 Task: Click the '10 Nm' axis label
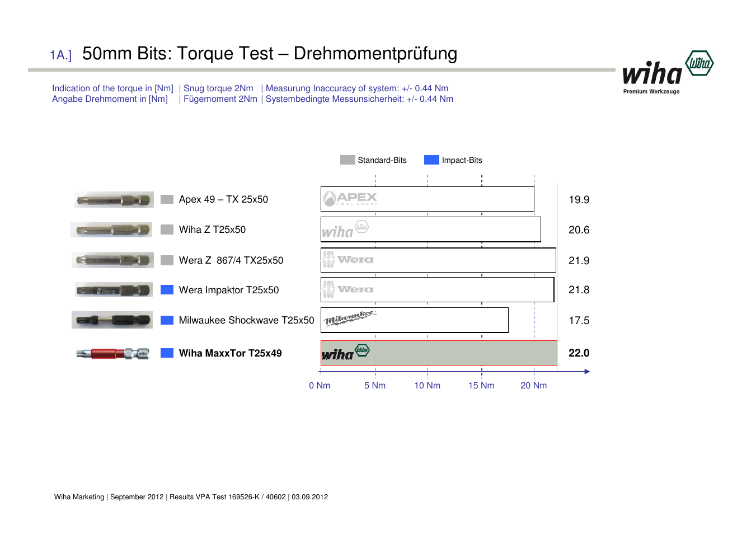tap(428, 386)
